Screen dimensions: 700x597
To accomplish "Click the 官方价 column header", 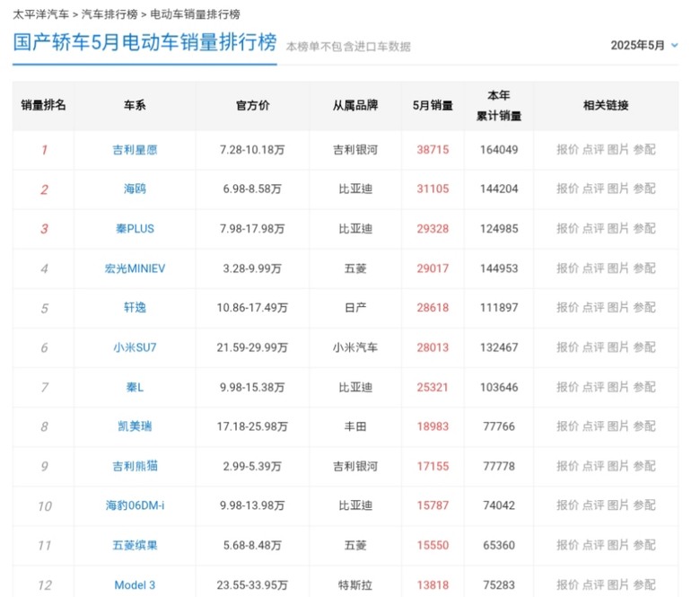I will tap(253, 105).
